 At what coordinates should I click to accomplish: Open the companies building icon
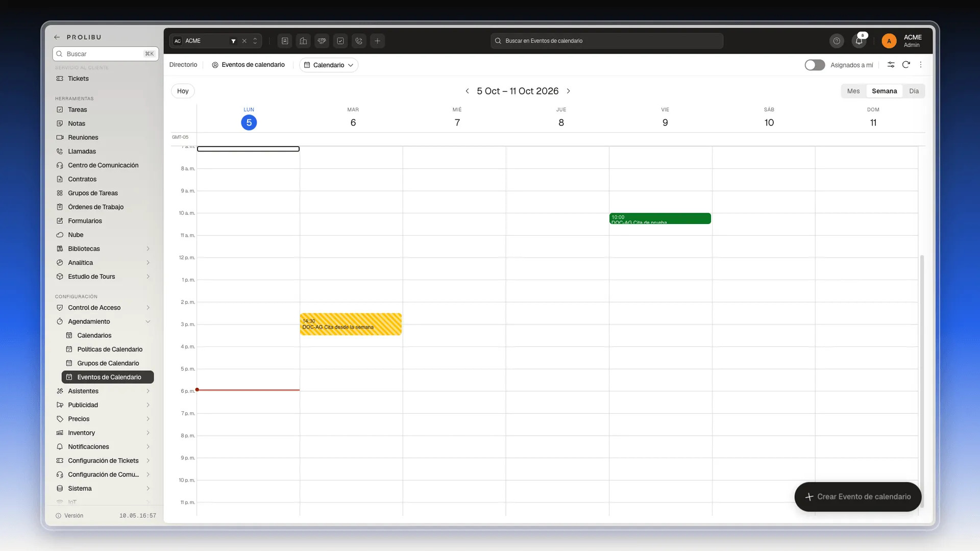(303, 41)
